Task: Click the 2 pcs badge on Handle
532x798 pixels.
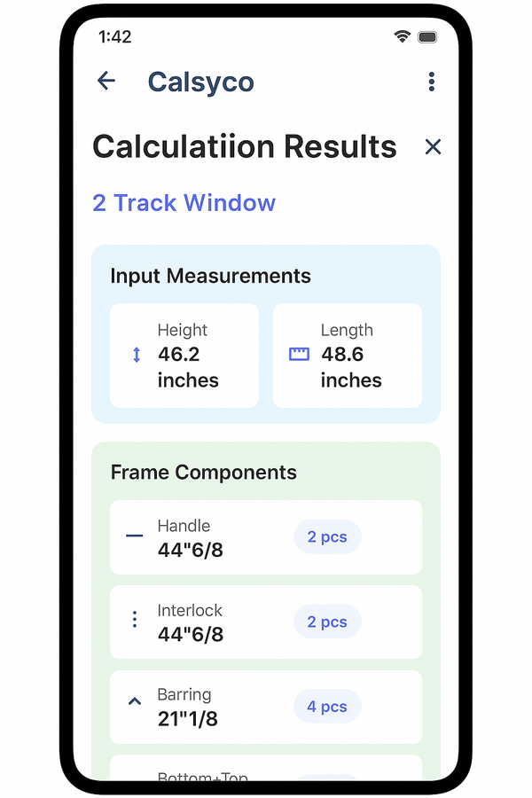Action: point(327,536)
